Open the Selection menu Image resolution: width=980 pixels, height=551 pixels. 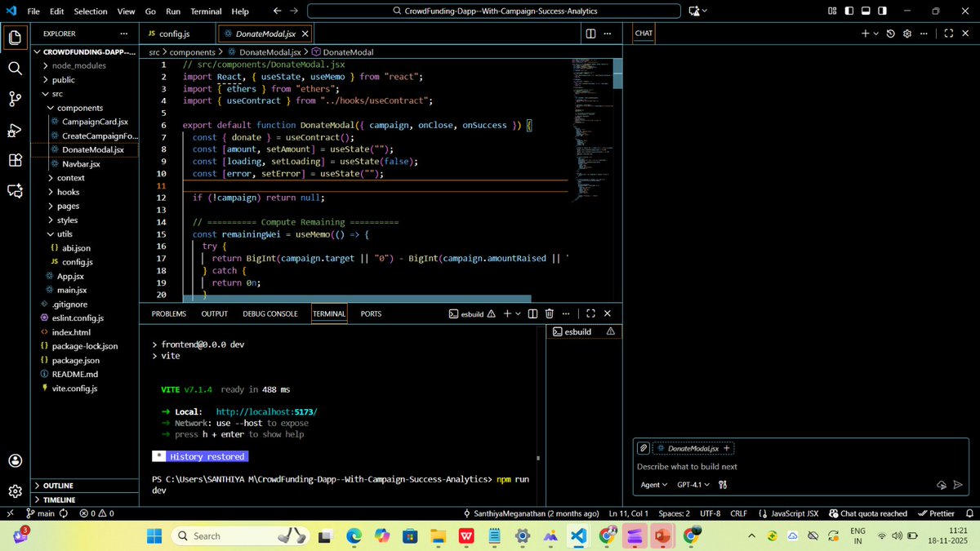[91, 11]
